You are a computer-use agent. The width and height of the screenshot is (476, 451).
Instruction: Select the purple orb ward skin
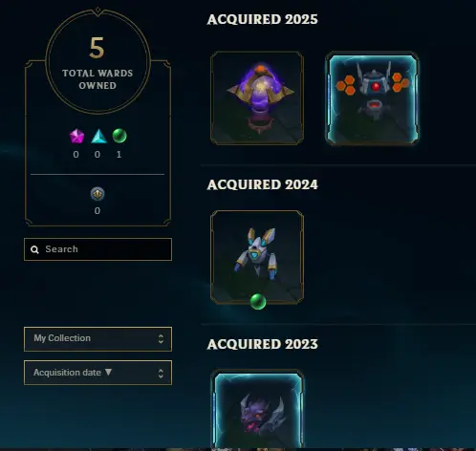257,98
